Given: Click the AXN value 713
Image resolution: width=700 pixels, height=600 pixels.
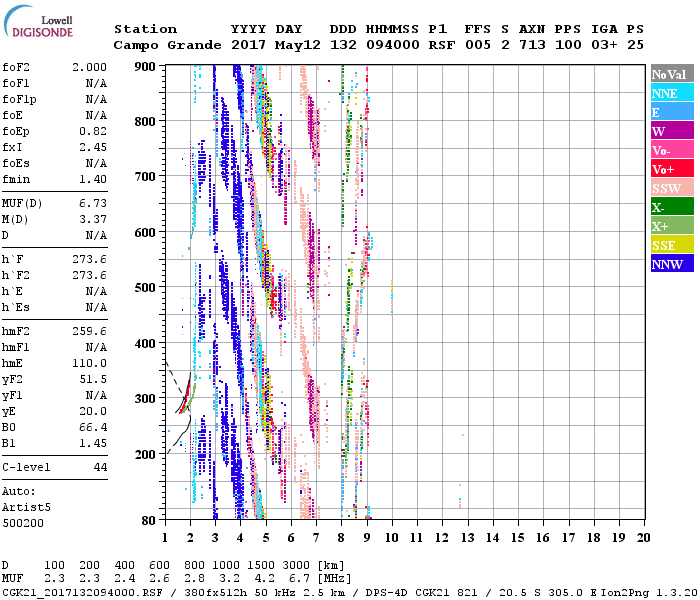Looking at the screenshot, I should (x=532, y=45).
